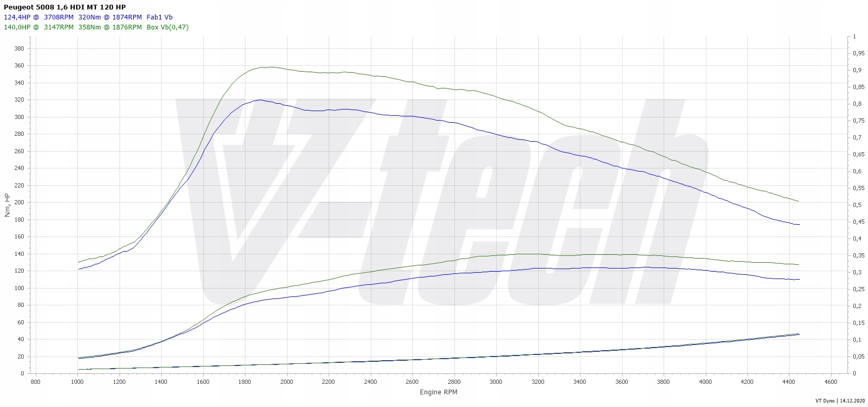Click the "1800" RPM axis tick label

pyautogui.click(x=245, y=381)
